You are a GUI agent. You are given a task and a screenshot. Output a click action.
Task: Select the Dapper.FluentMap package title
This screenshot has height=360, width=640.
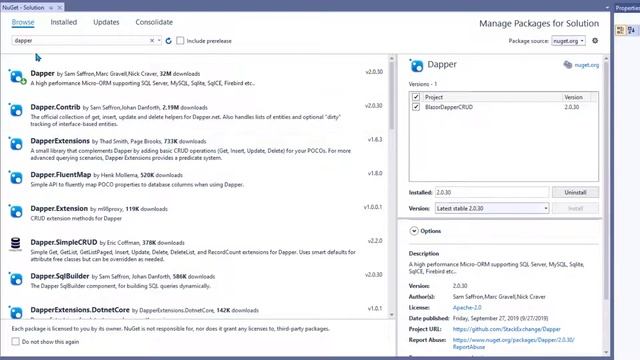(x=61, y=175)
